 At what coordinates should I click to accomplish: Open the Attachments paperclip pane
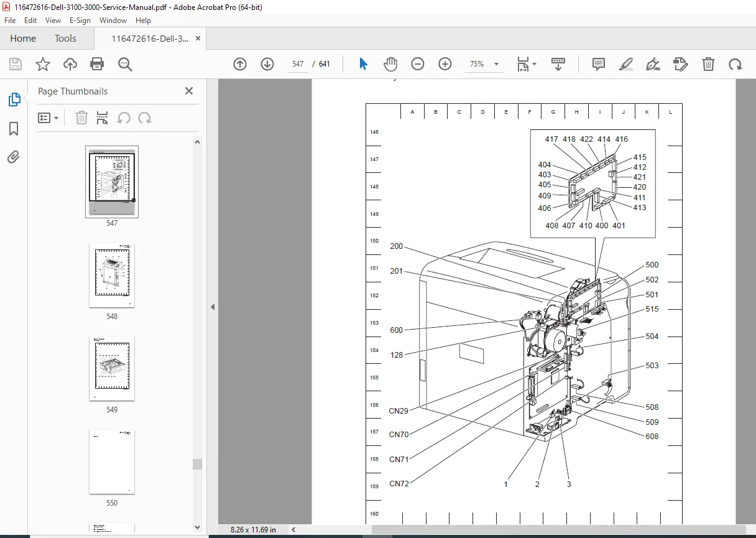14,157
